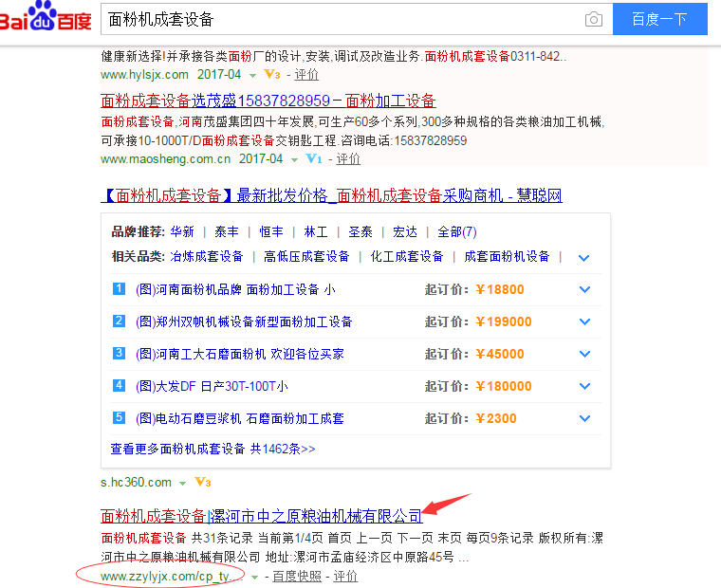The image size is (721, 588).
Task: Click the www.maosheng.com.cn URL
Action: 165,159
